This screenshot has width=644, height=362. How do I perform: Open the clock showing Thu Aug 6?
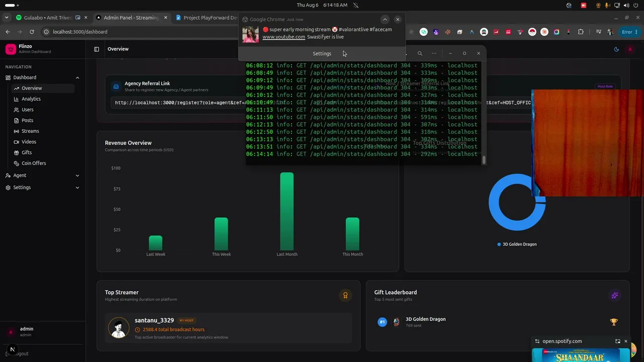pos(322,5)
